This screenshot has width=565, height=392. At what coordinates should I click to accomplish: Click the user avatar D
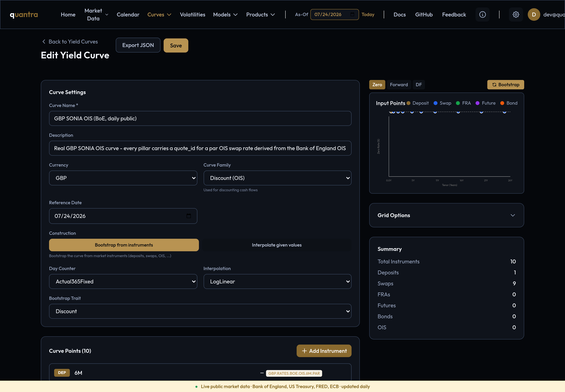(534, 15)
